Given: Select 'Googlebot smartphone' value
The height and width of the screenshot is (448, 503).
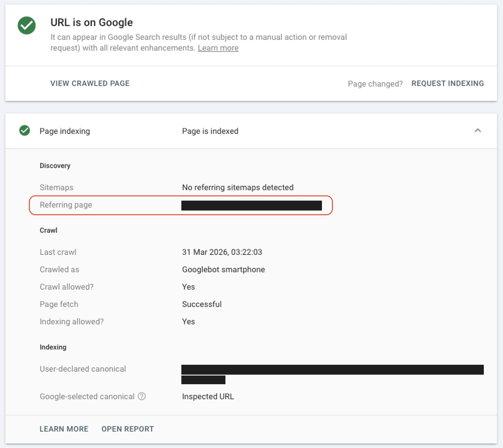Looking at the screenshot, I should (223, 270).
